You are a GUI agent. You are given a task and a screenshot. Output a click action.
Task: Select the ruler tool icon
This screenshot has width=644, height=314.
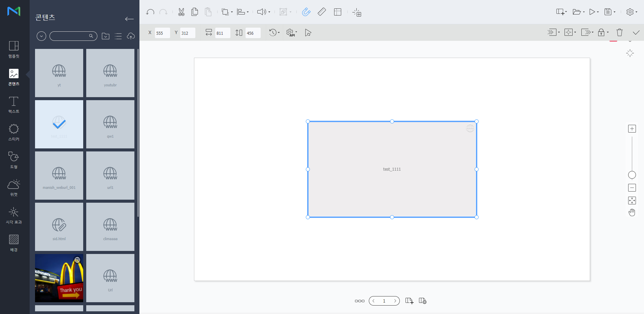322,12
